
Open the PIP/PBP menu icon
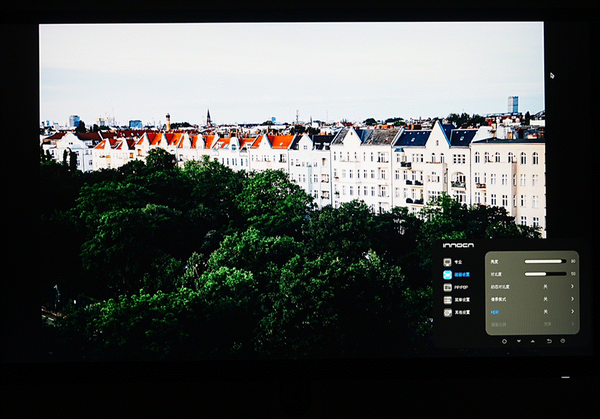[x=448, y=287]
